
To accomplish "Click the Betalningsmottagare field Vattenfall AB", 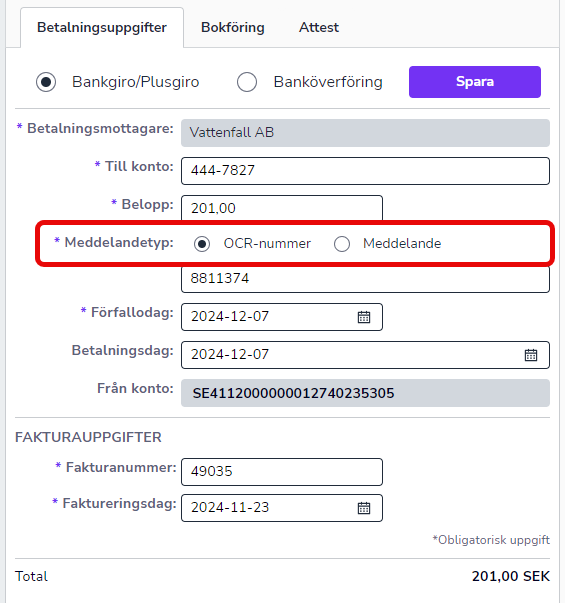I will click(x=365, y=133).
